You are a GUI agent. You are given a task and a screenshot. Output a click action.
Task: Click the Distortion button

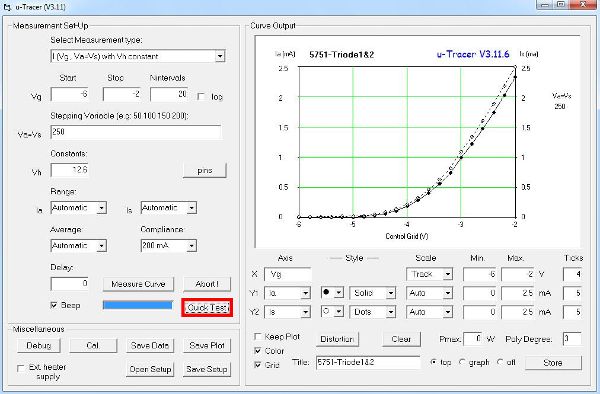(x=337, y=339)
